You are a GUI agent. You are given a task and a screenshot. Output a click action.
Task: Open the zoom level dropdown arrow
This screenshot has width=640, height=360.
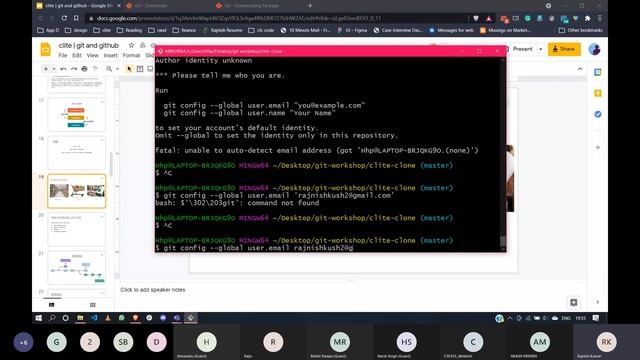point(118,69)
